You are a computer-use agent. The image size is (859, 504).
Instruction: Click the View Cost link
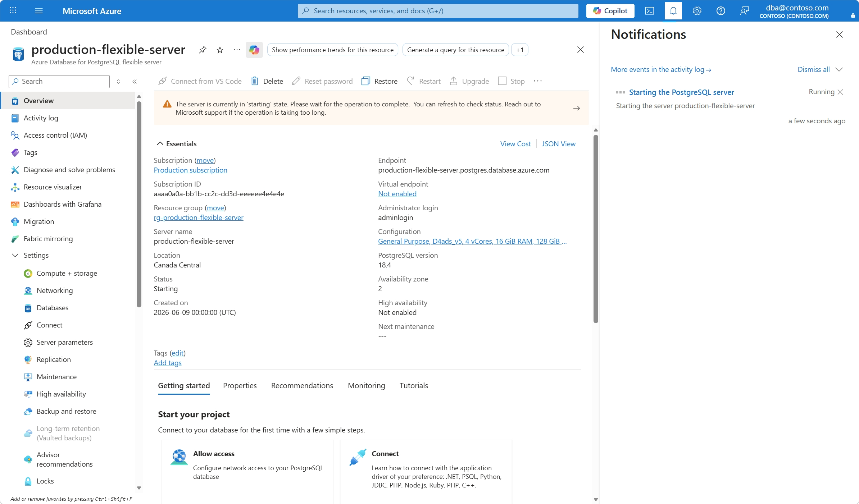pyautogui.click(x=515, y=144)
